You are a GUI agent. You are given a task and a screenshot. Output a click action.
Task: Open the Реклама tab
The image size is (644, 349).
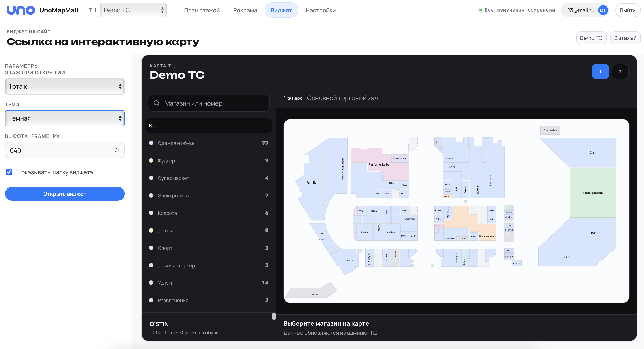pyautogui.click(x=245, y=10)
